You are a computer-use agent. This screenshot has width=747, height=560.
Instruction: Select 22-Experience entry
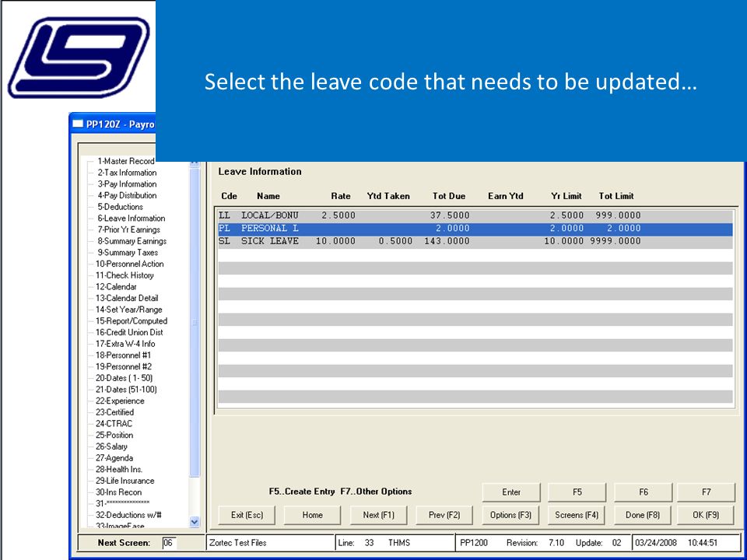120,401
